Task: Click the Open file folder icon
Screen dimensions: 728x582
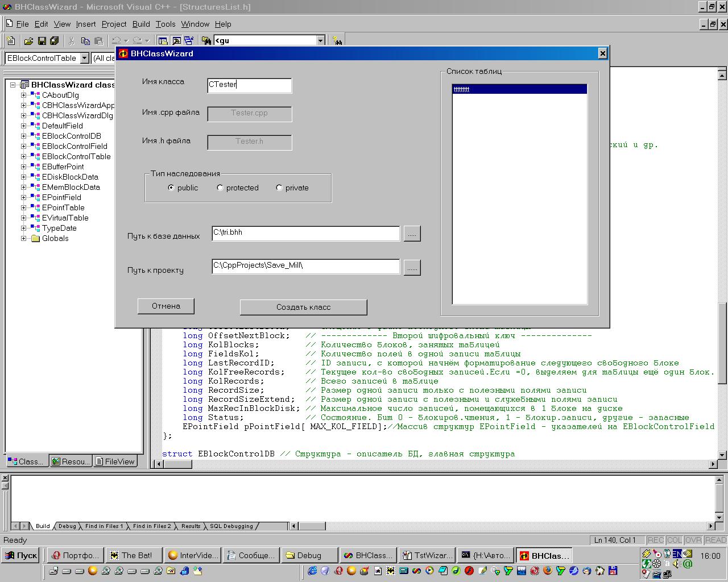Action: click(x=28, y=41)
